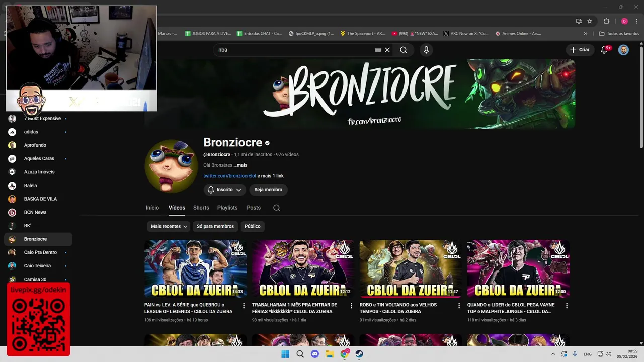Open the Todos os favoritos folder
The image size is (644, 362).
pos(619,34)
